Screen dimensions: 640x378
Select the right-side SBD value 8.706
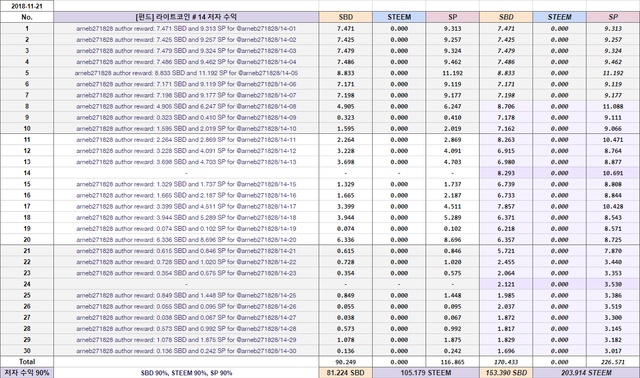(506, 106)
